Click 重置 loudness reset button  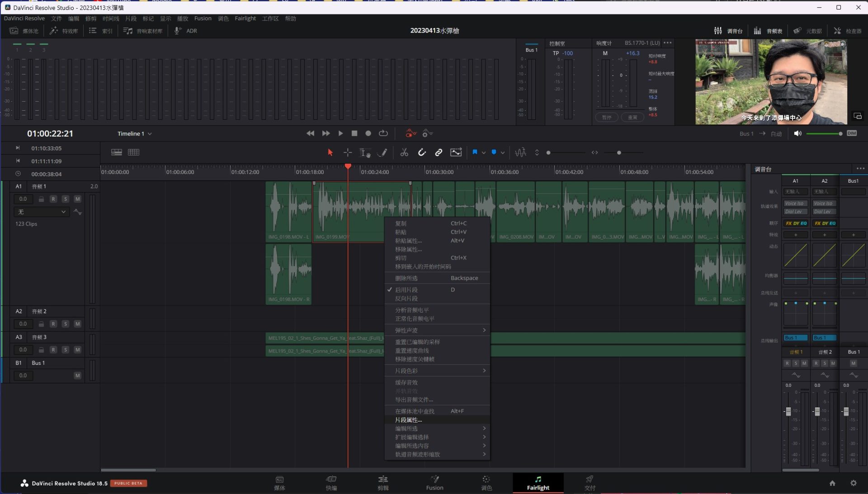click(x=632, y=118)
